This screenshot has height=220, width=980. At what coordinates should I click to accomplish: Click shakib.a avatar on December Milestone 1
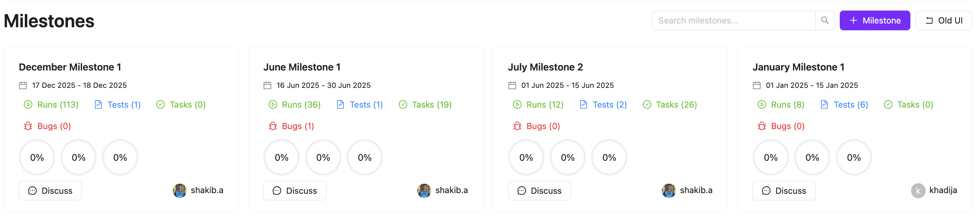click(x=180, y=191)
